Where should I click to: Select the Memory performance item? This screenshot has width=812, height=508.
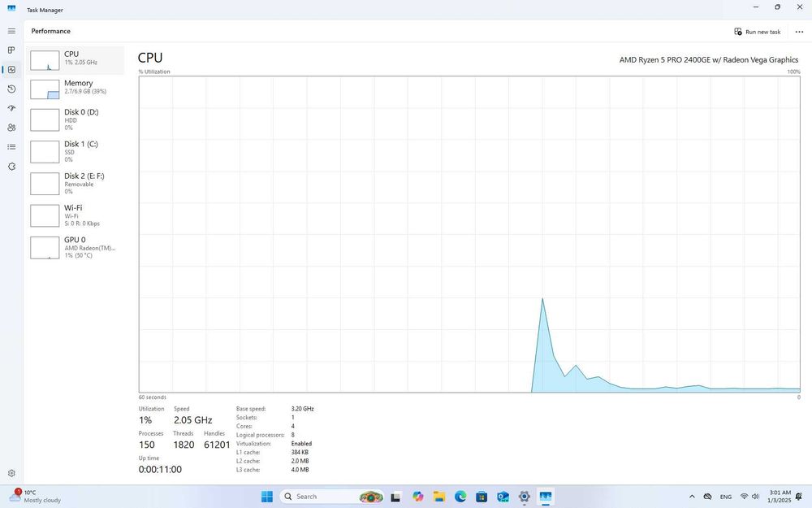[75, 89]
